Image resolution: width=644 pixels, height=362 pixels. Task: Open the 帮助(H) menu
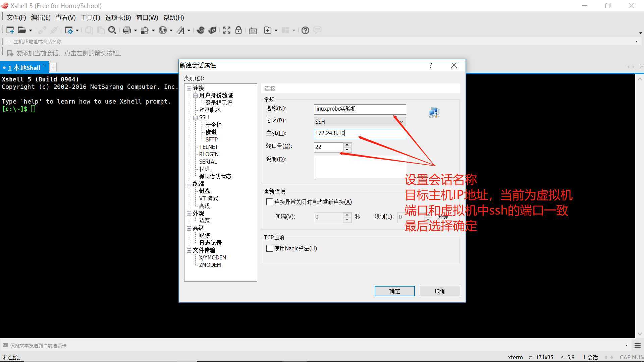click(173, 18)
